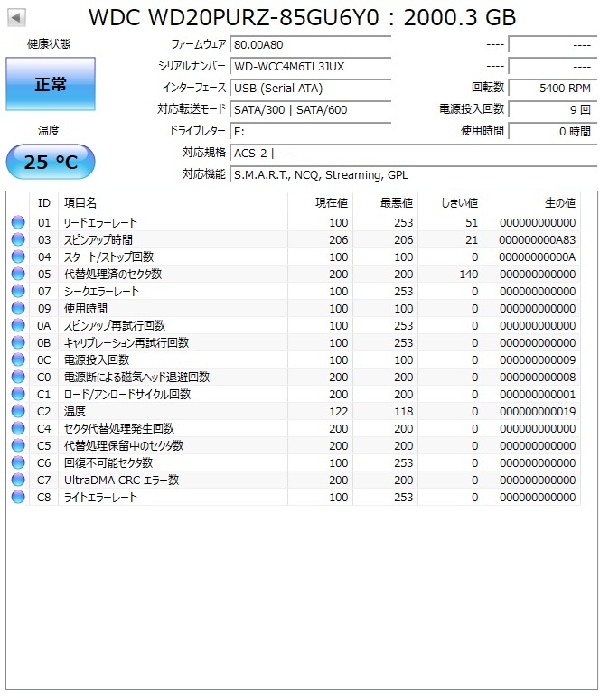The image size is (609, 700).
Task: Select the 代替処理済のセクタ数 attribute name
Action: pyautogui.click(x=113, y=274)
